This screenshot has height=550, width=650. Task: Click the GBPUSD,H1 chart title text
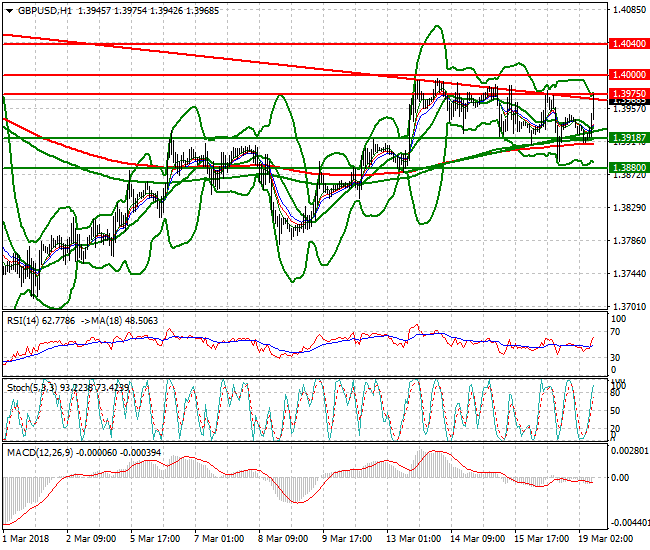click(44, 11)
